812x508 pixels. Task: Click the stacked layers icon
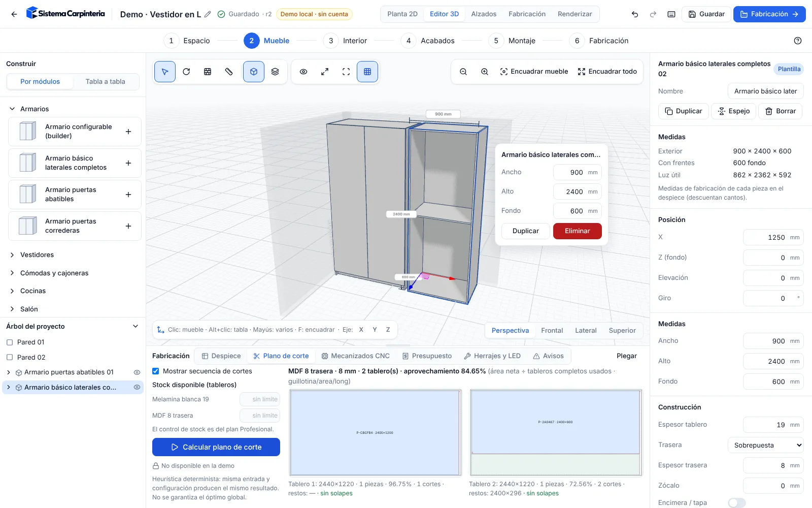tap(275, 72)
